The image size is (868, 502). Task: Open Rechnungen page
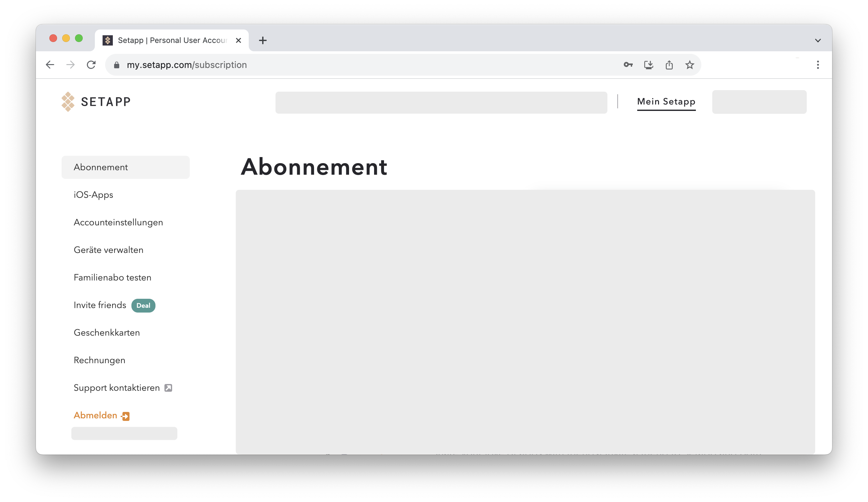[x=100, y=360]
